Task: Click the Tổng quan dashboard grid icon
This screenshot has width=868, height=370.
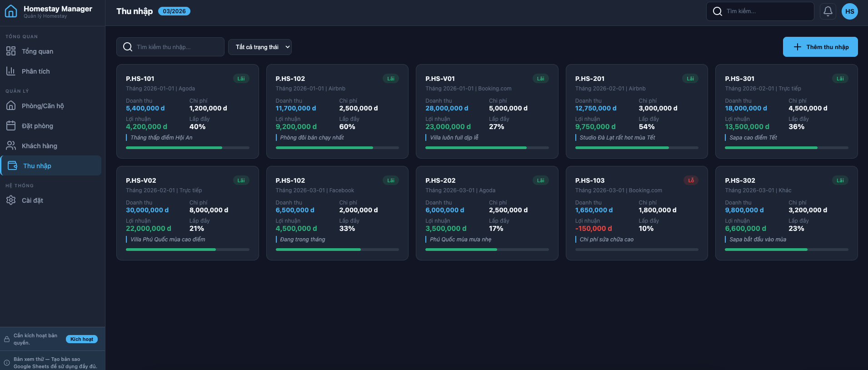Action: coord(11,51)
